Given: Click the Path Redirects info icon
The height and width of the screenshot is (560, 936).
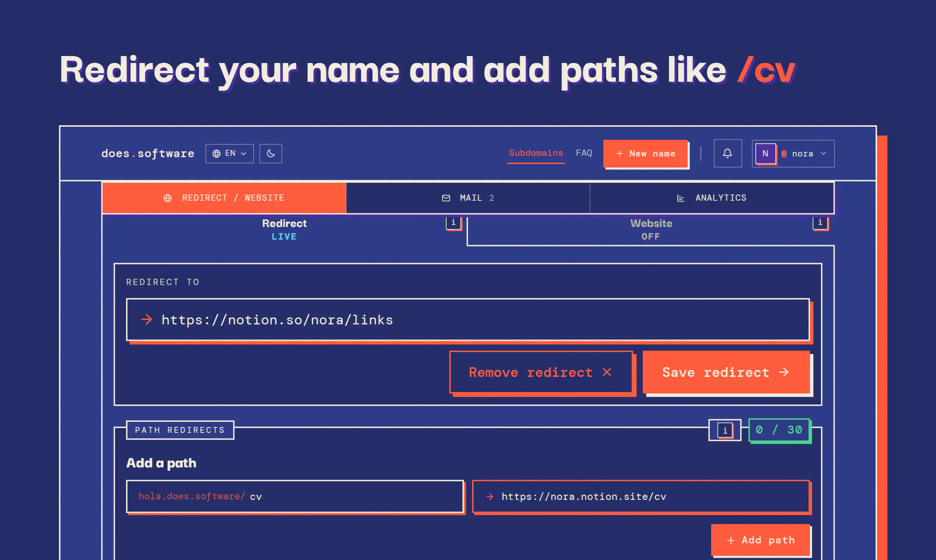Looking at the screenshot, I should (724, 430).
